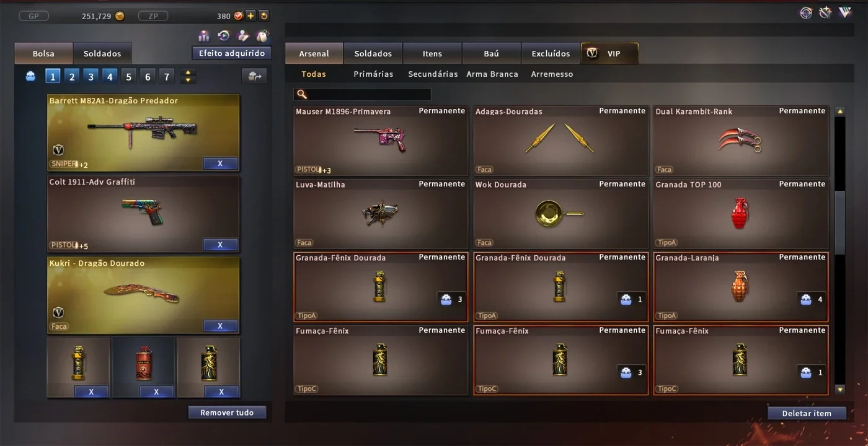Viewport: 868px width, 446px height.
Task: Click the gold plus add-ZP icon
Action: pos(250,16)
